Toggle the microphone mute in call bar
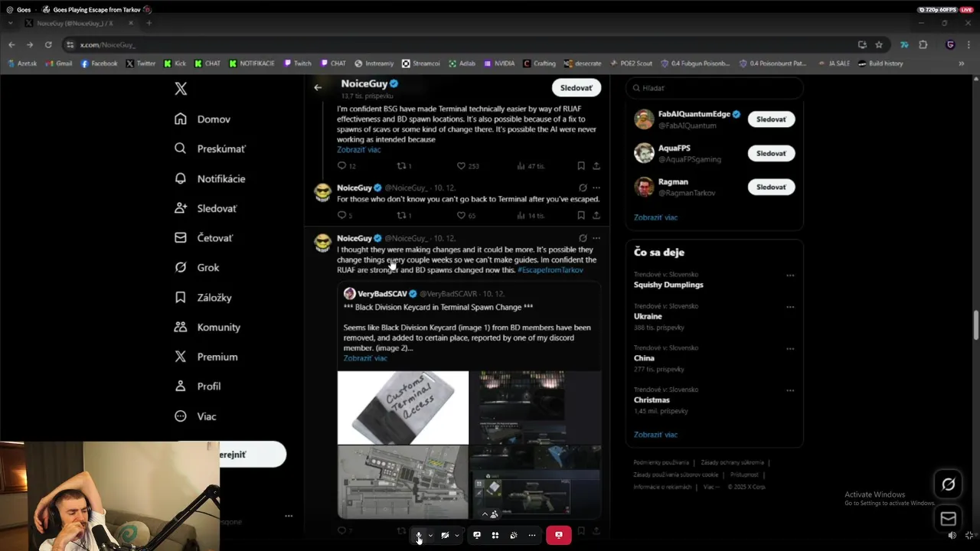 click(x=418, y=535)
